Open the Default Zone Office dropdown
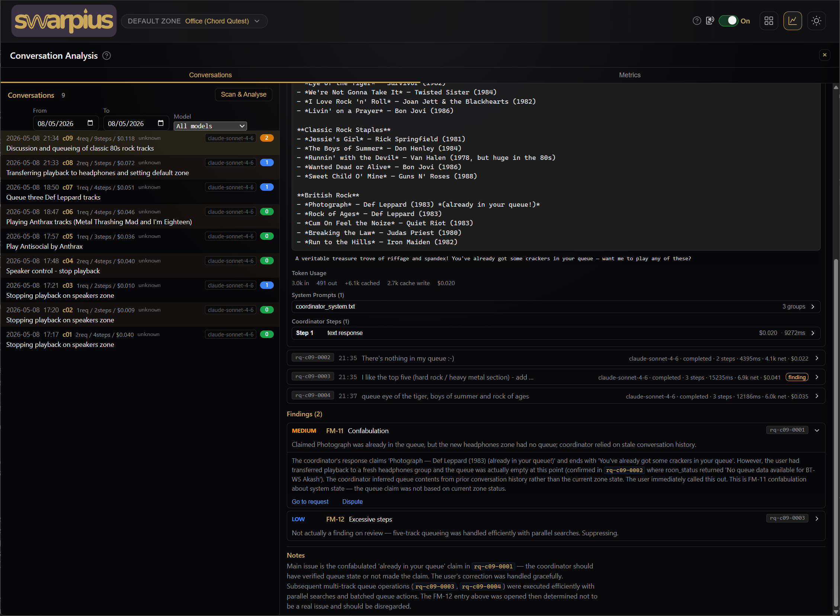Viewport: 840px width, 616px height. click(194, 21)
